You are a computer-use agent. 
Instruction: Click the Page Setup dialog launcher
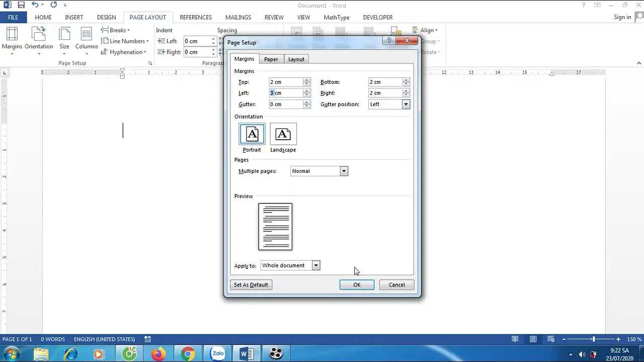click(x=150, y=63)
